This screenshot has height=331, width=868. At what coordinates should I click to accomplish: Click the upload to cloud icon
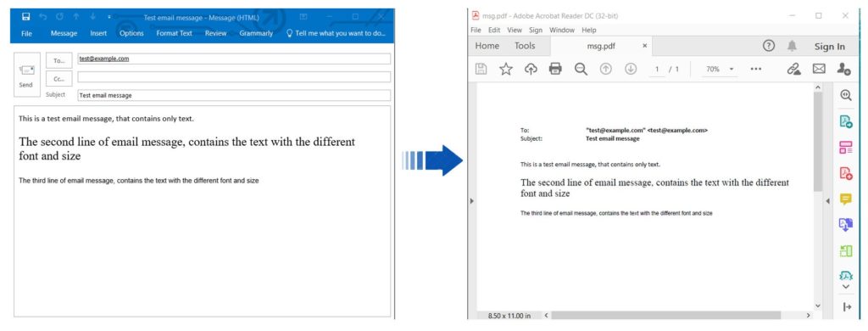(531, 69)
